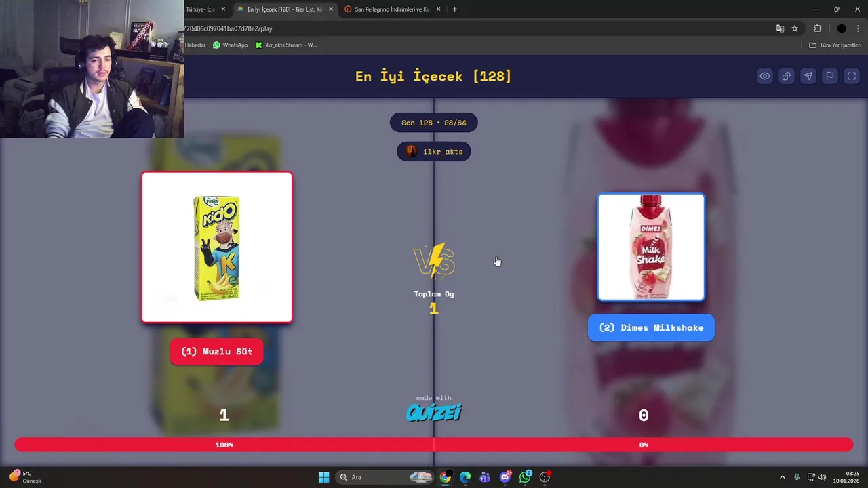The width and height of the screenshot is (868, 488).
Task: Click the 0% vote bar segment
Action: [644, 445]
